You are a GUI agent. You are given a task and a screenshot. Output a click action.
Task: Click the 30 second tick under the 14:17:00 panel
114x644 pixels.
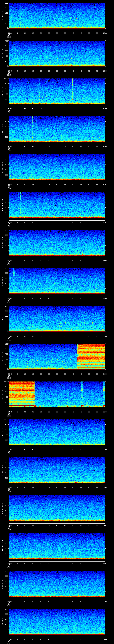click(57, 147)
